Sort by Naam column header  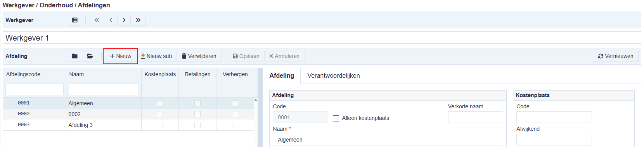pos(104,74)
